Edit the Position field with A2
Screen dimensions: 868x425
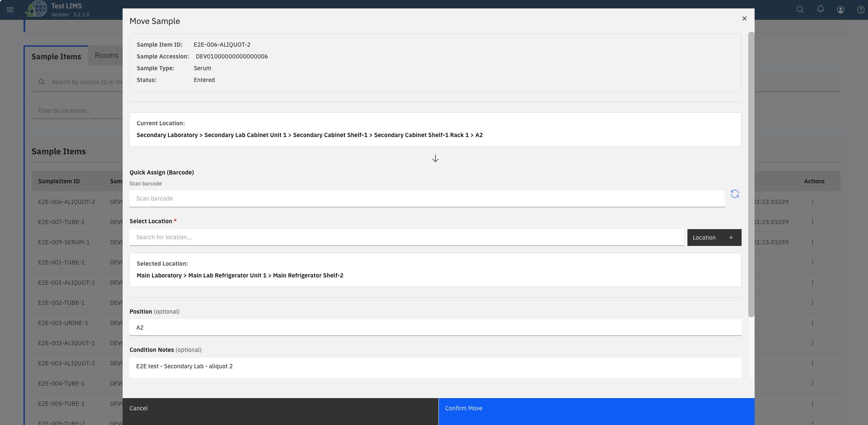pyautogui.click(x=435, y=327)
